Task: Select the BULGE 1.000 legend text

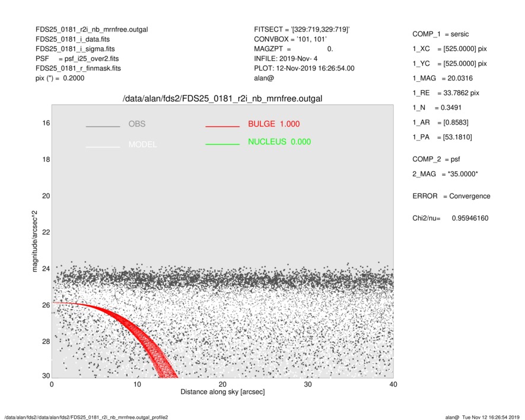Action: 273,124
